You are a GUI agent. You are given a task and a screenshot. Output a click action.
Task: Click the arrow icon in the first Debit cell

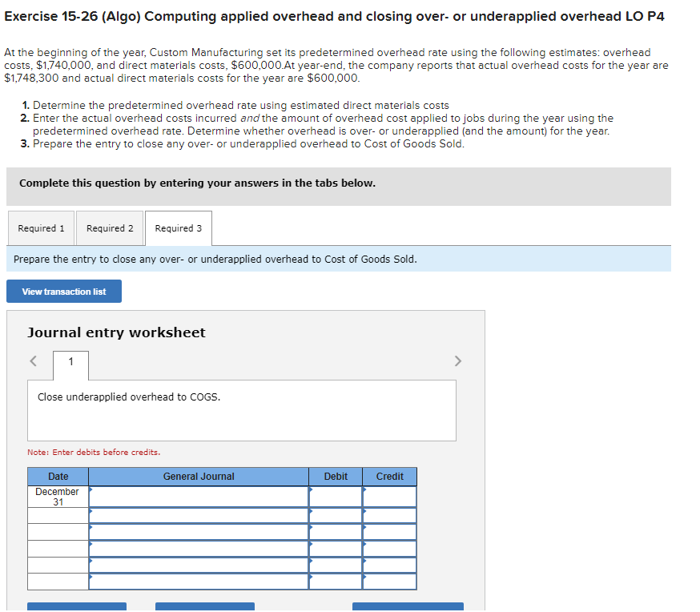point(311,490)
